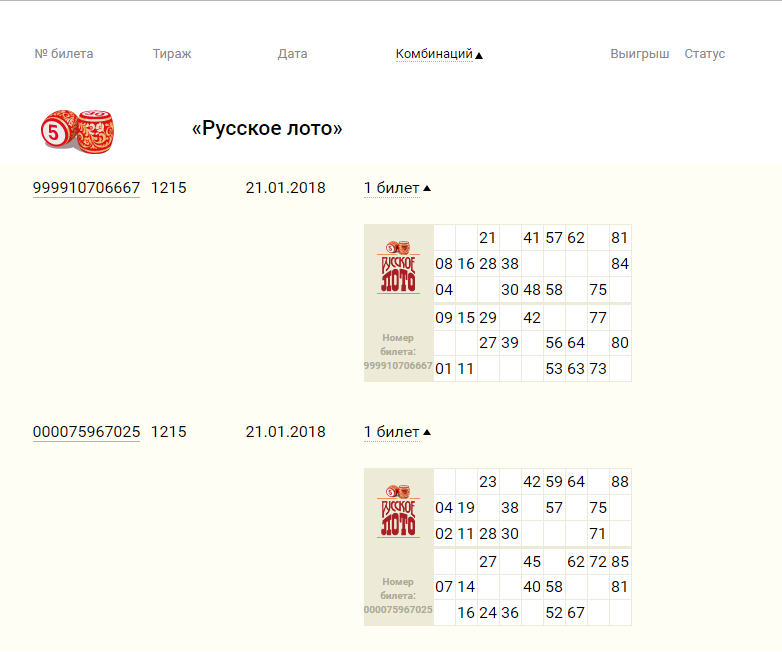Click the Russian Lotto barrels logo icon

(78, 129)
